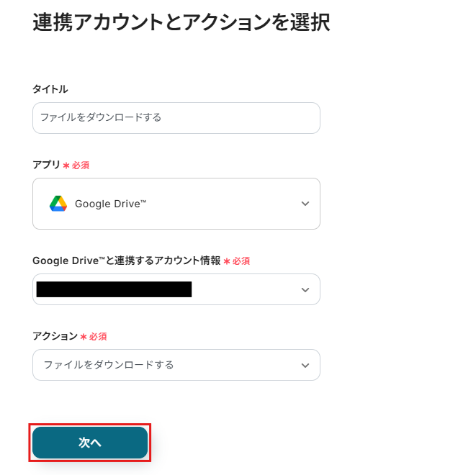Viewport: 476px width, 475px height.
Task: Click the 必須 text beside account info label
Action: point(241,261)
